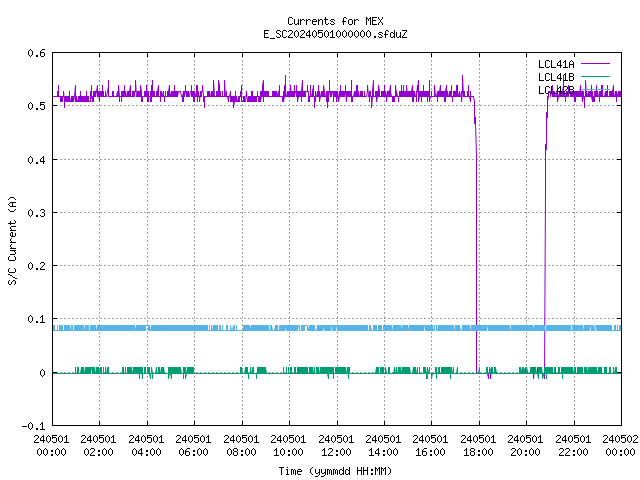Image resolution: width=640 pixels, height=480 pixels.
Task: Click the 0.1 y-axis tick label
Action: click(36, 319)
